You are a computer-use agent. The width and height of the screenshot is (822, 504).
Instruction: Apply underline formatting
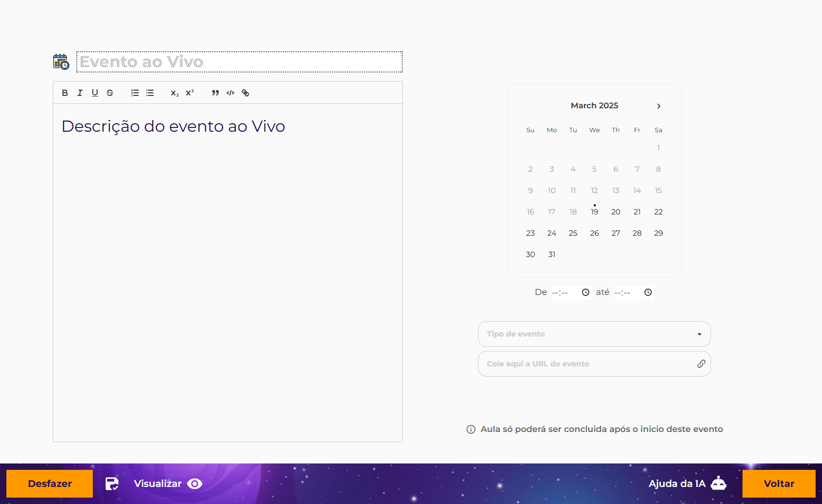coord(95,93)
